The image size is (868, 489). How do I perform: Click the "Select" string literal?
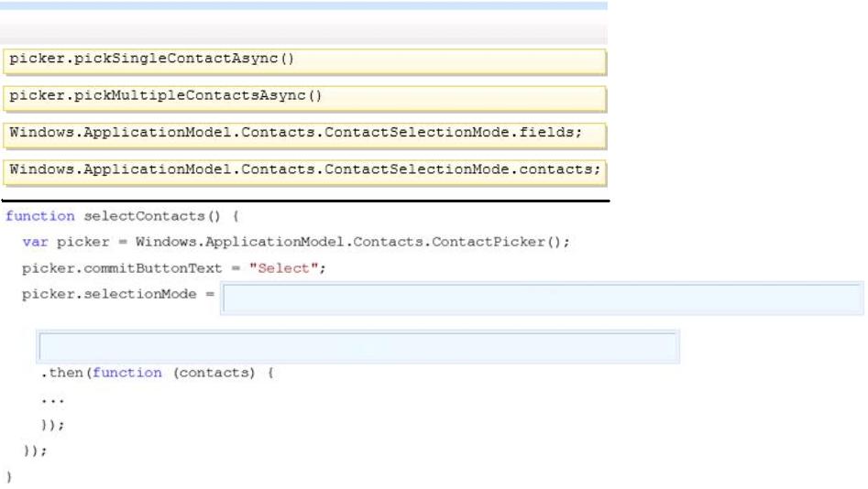[x=283, y=268]
